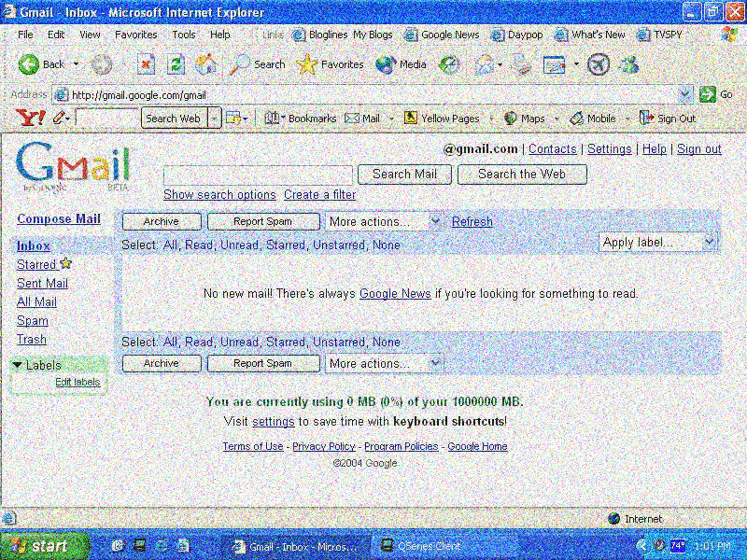Open the Edit icon dropdown arrow
747x560 pixels.
[576, 64]
